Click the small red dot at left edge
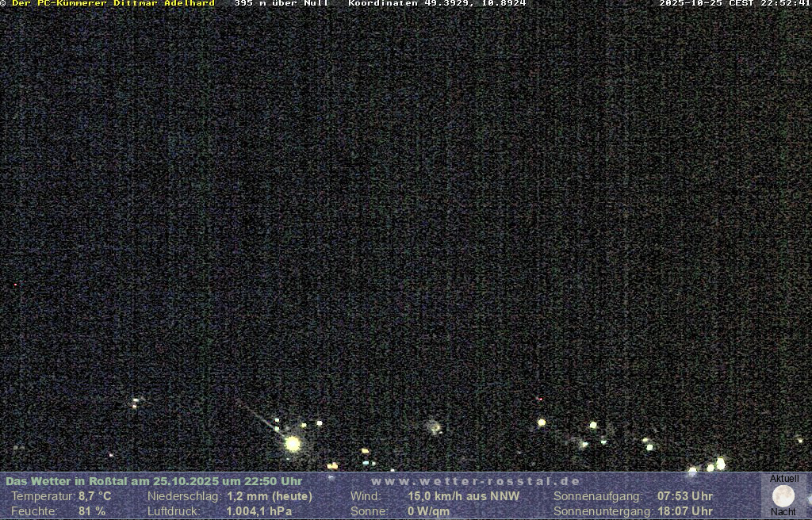 click(14, 284)
